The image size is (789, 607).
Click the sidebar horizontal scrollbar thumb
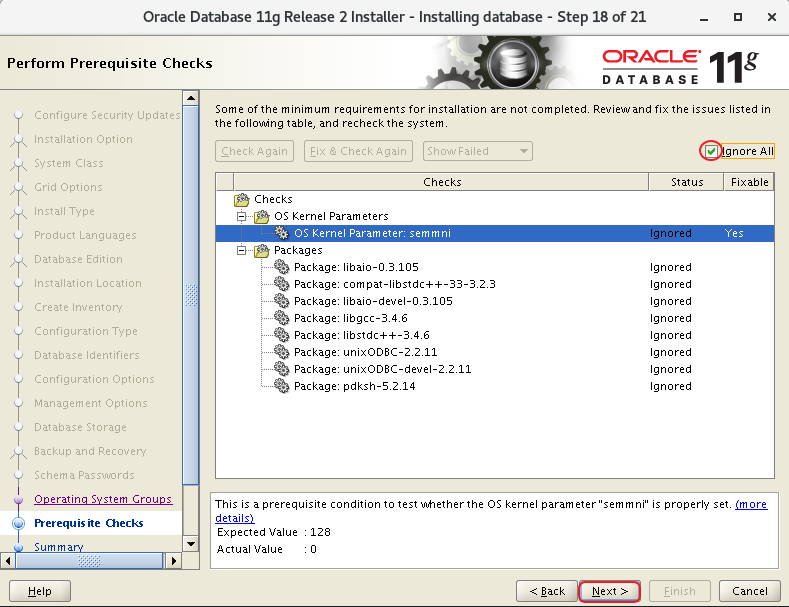point(90,561)
